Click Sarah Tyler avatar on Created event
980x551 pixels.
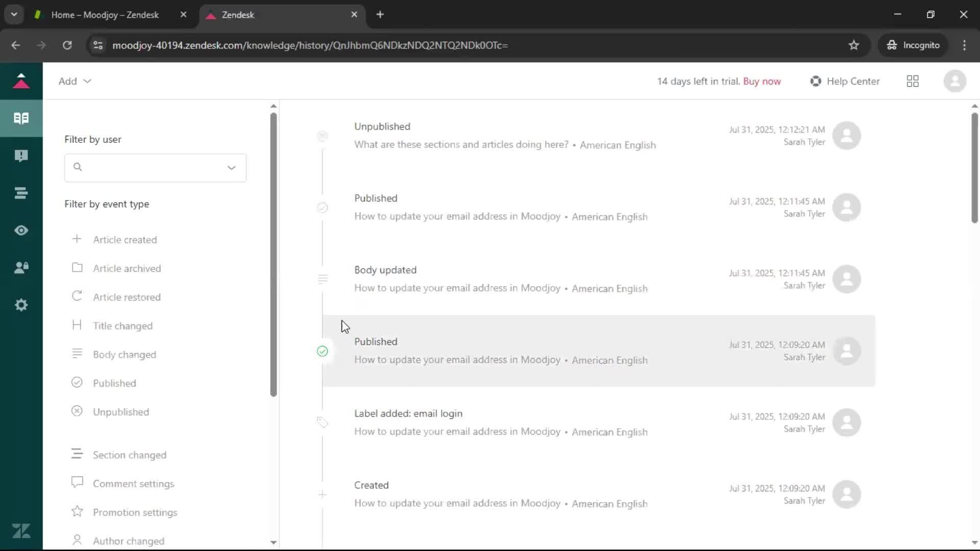(x=847, y=494)
